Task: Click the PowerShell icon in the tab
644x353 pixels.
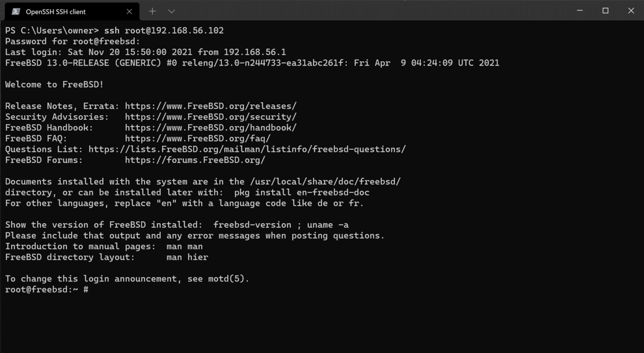Action: pyautogui.click(x=16, y=11)
